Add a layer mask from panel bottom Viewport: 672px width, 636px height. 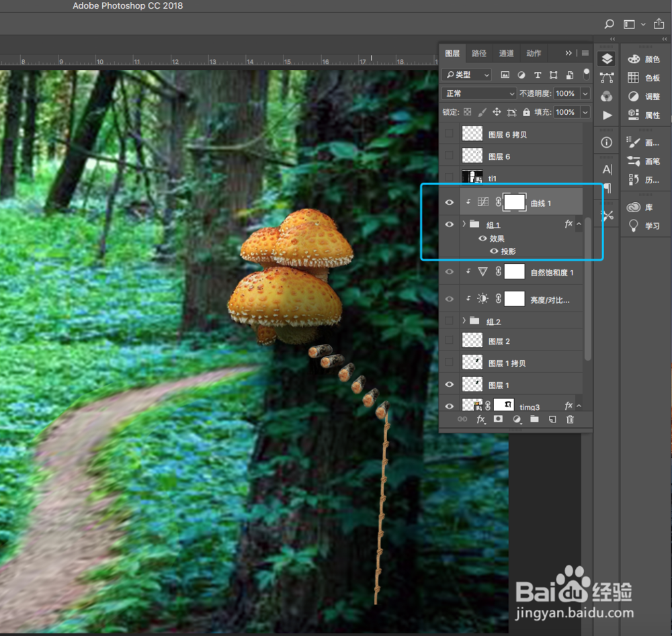498,419
